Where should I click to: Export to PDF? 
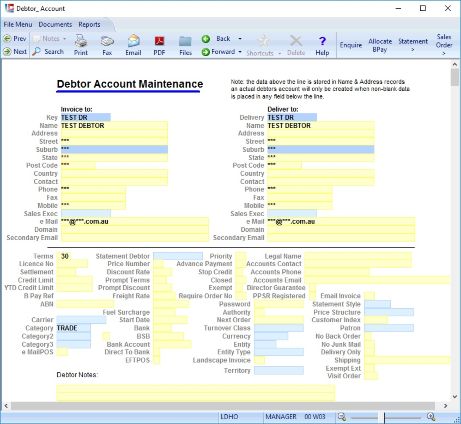pos(159,45)
